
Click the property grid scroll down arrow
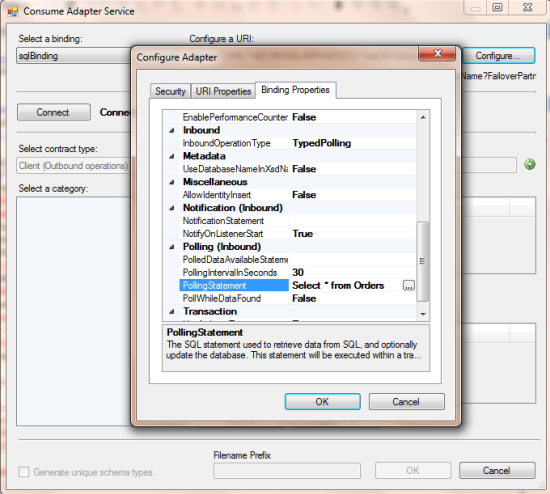[423, 314]
